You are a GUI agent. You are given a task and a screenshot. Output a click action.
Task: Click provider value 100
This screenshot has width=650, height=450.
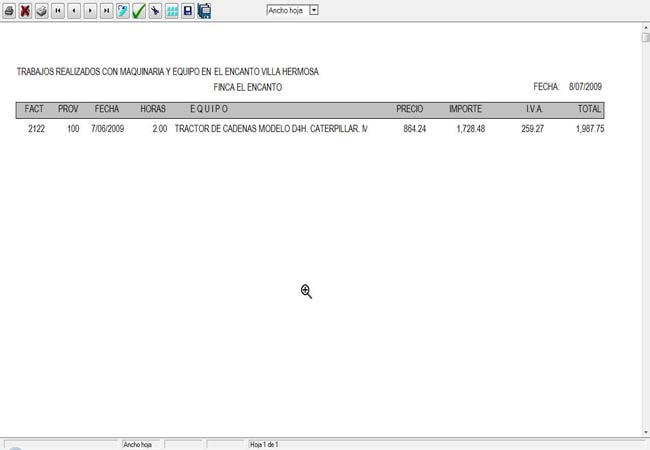(x=73, y=129)
